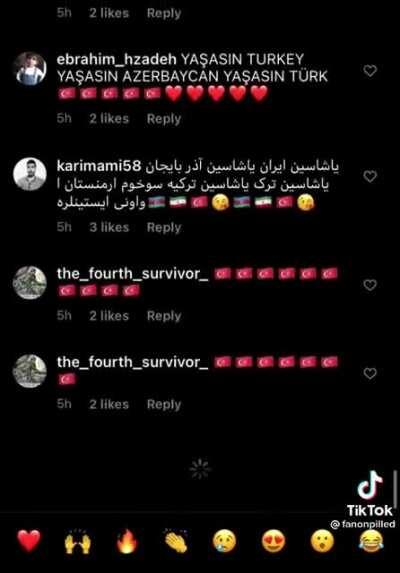Choose the fire emoji reaction

tap(127, 542)
